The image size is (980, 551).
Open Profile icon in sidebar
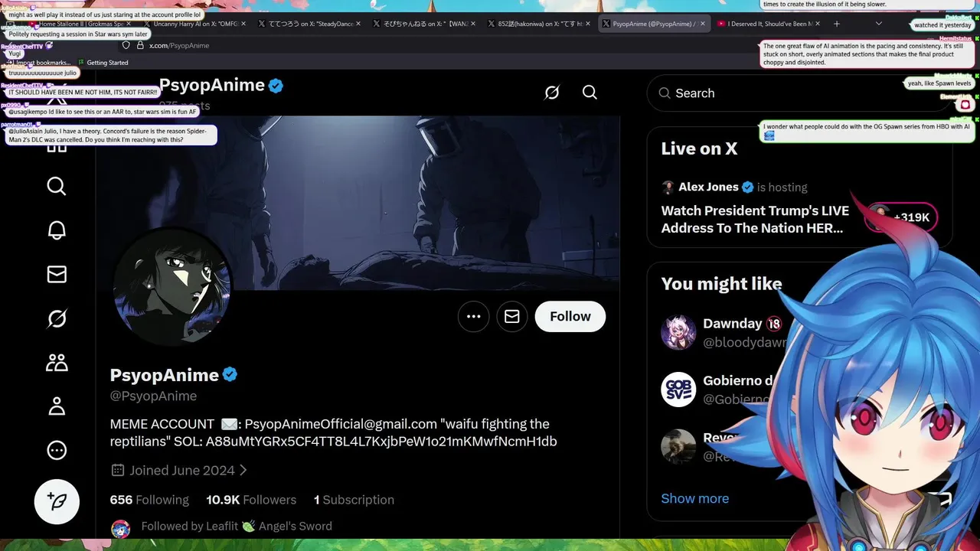(x=57, y=406)
